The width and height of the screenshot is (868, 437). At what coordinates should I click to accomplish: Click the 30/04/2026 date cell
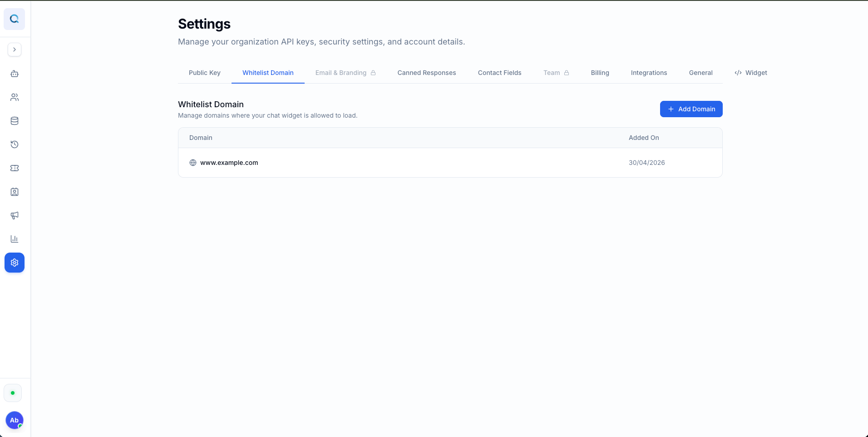647,163
